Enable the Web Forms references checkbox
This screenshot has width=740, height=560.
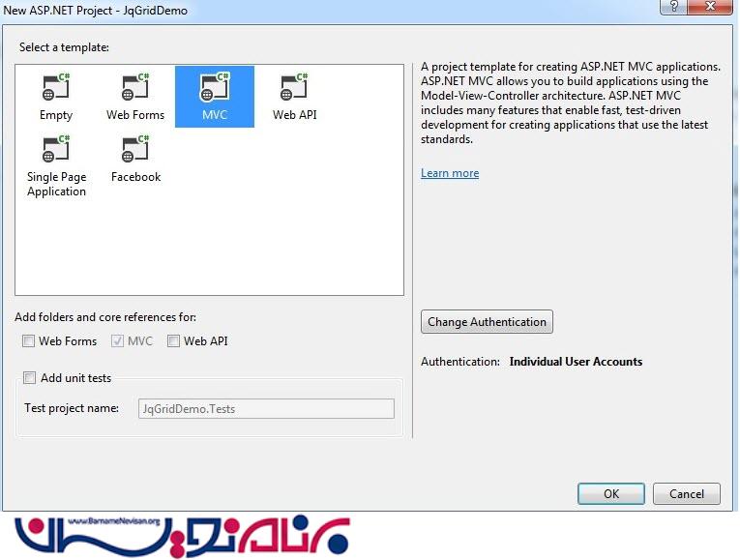point(29,340)
